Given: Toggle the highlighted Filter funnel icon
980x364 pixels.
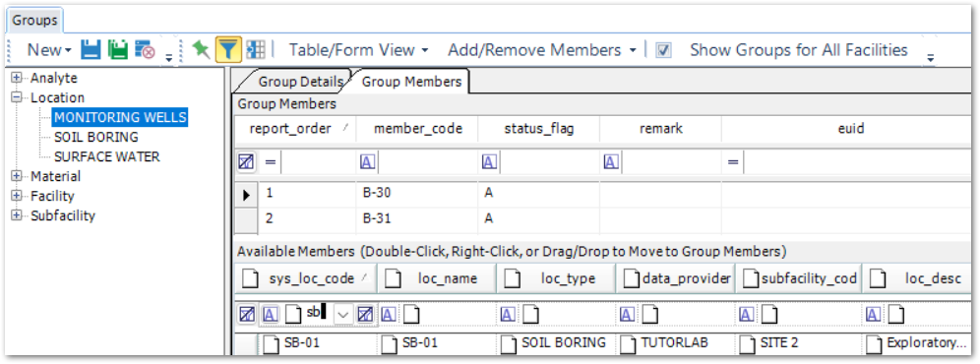Looking at the screenshot, I should (x=228, y=49).
